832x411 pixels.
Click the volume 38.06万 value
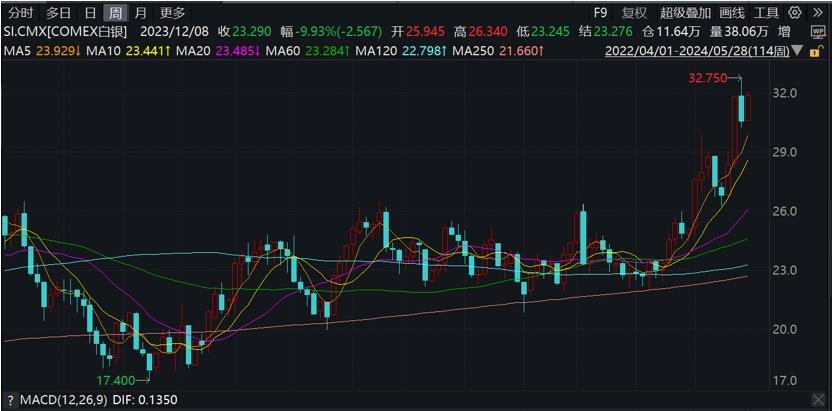[x=745, y=32]
